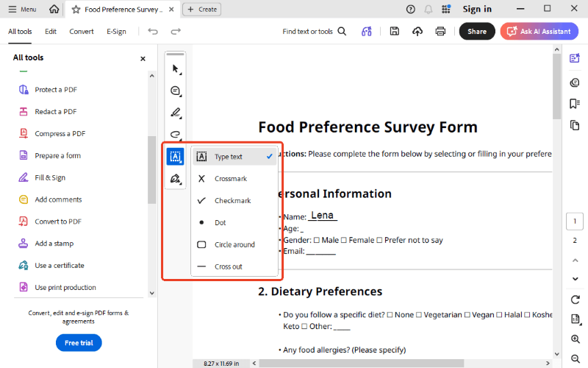Choose Type text option
This screenshot has width=588, height=368.
tap(234, 157)
